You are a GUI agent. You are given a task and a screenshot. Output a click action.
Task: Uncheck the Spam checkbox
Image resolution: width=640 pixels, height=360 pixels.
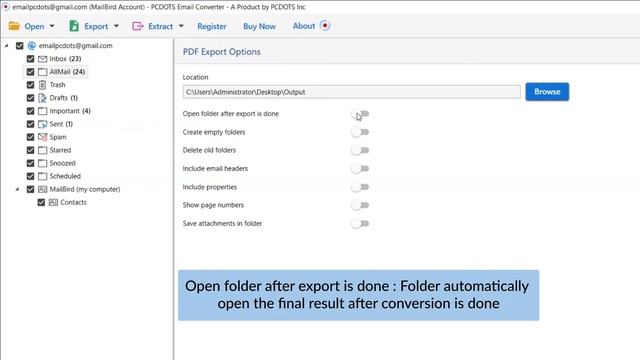click(x=31, y=137)
